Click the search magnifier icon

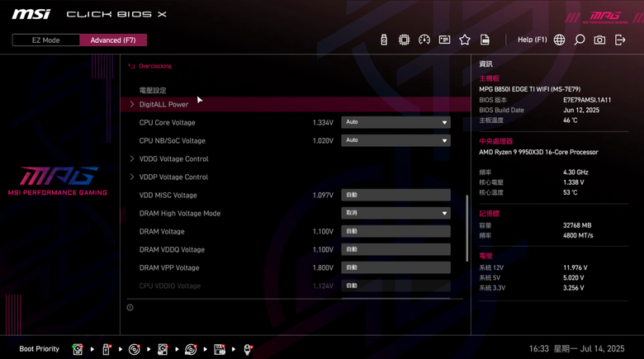579,40
